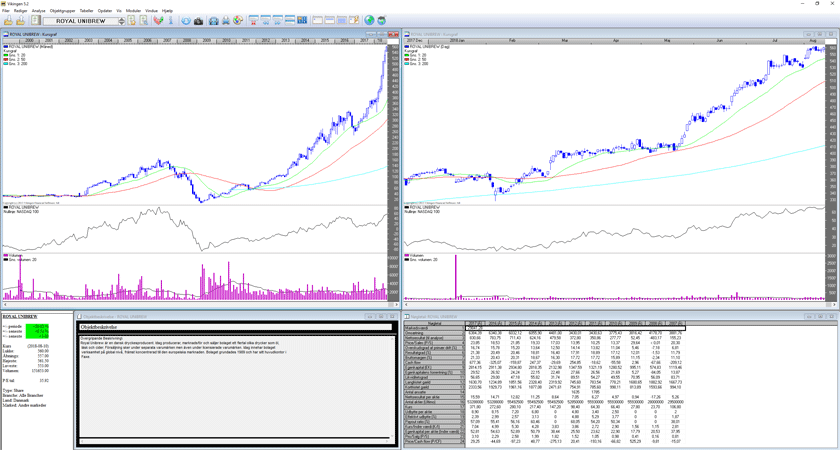This screenshot has height=450, width=840.
Task: Select the Langfristet gæld row label
Action: click(434, 381)
